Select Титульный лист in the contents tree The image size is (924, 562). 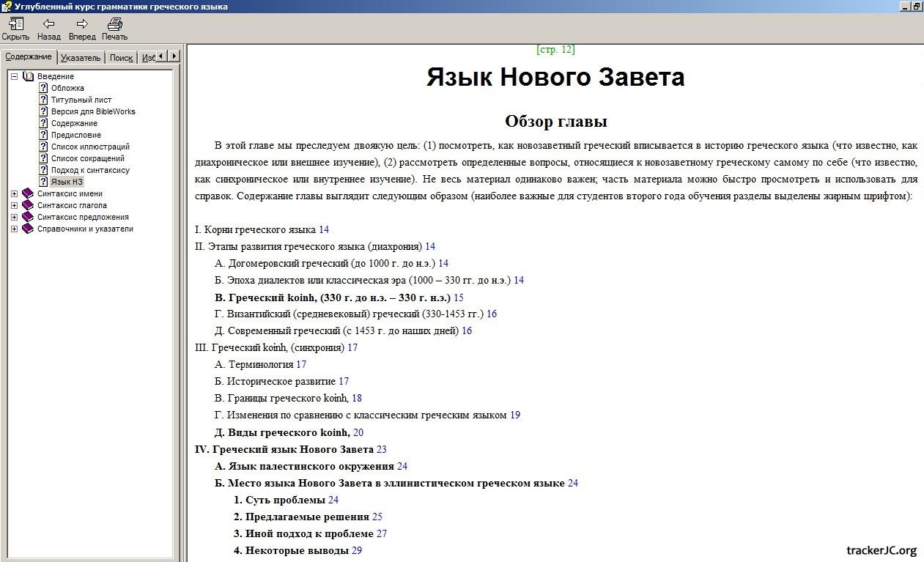81,100
